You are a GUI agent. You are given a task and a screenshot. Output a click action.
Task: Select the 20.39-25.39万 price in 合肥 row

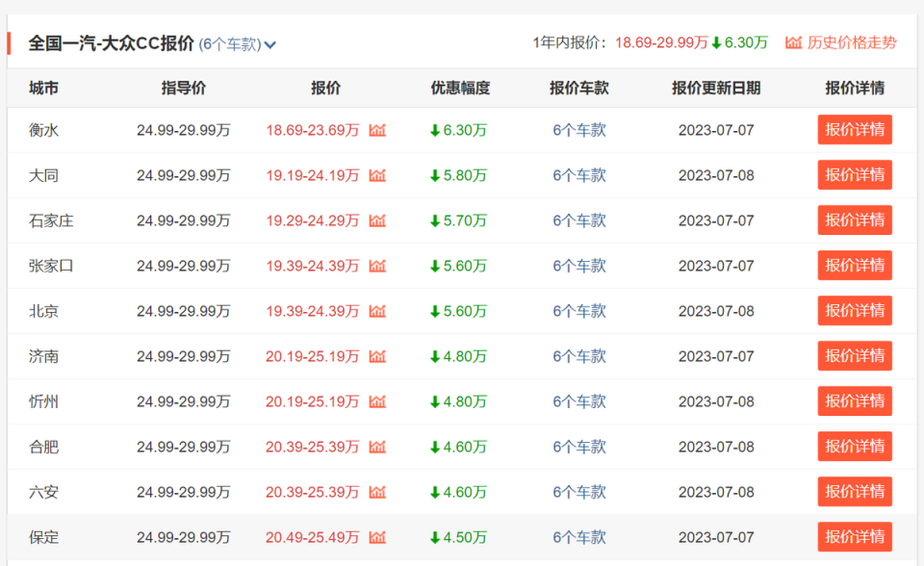tap(312, 447)
